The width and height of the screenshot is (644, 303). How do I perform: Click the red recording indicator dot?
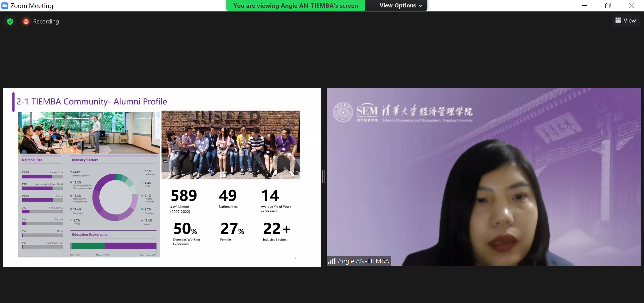click(26, 21)
